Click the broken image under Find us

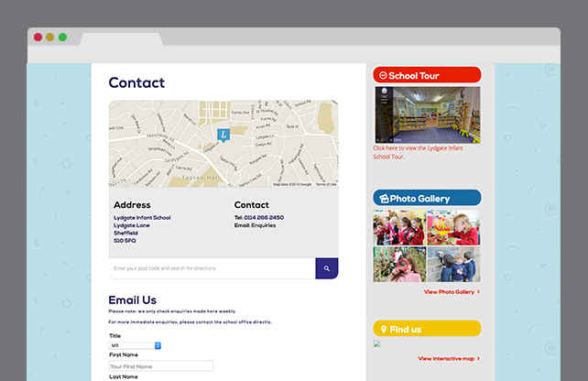[x=376, y=344]
